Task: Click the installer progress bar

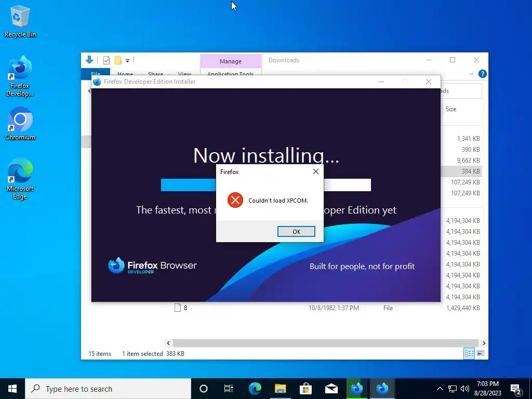Action: [x=266, y=185]
